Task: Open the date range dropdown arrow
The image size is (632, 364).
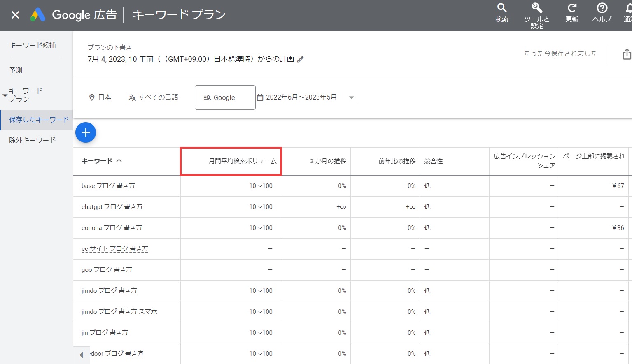Action: tap(352, 97)
